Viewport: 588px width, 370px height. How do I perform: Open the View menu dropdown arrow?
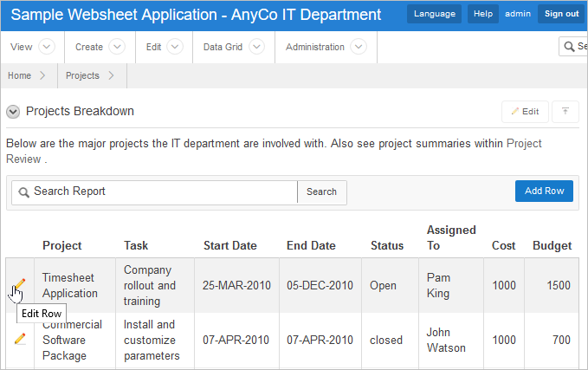point(47,47)
